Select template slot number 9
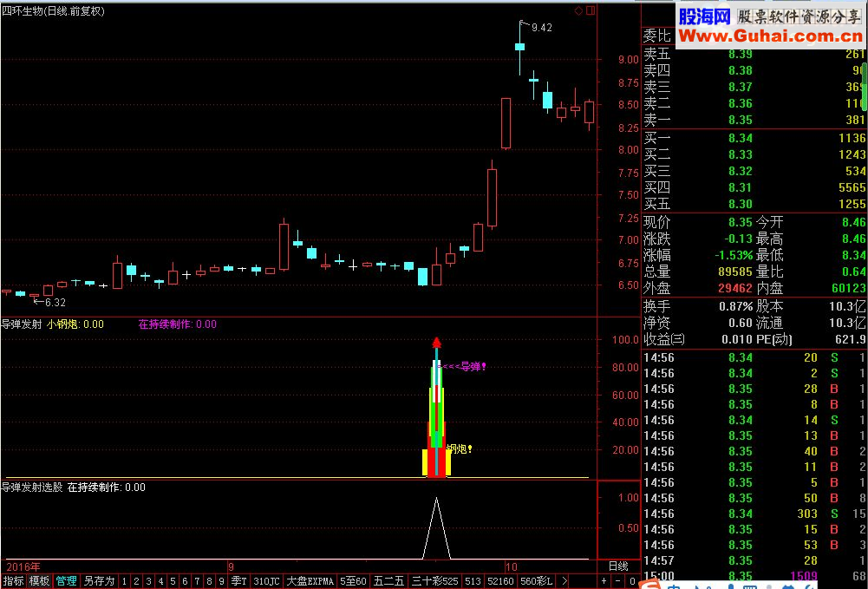 click(222, 581)
